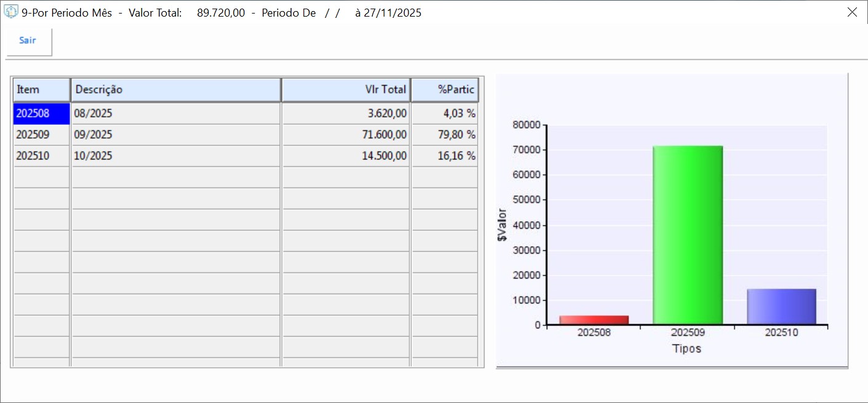Click the blue 202510 chart bar

pyautogui.click(x=781, y=307)
